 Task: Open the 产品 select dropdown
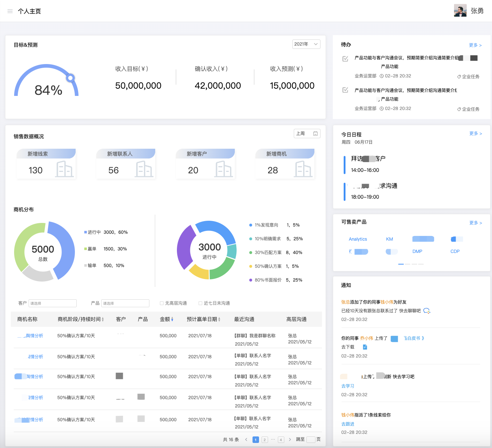[x=125, y=303]
